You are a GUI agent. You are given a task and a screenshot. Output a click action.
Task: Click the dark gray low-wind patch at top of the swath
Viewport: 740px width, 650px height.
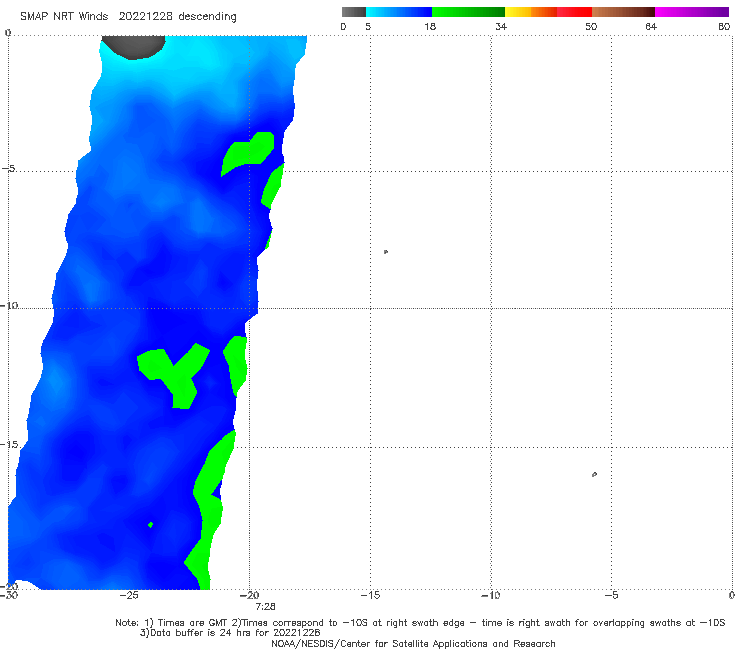click(134, 47)
